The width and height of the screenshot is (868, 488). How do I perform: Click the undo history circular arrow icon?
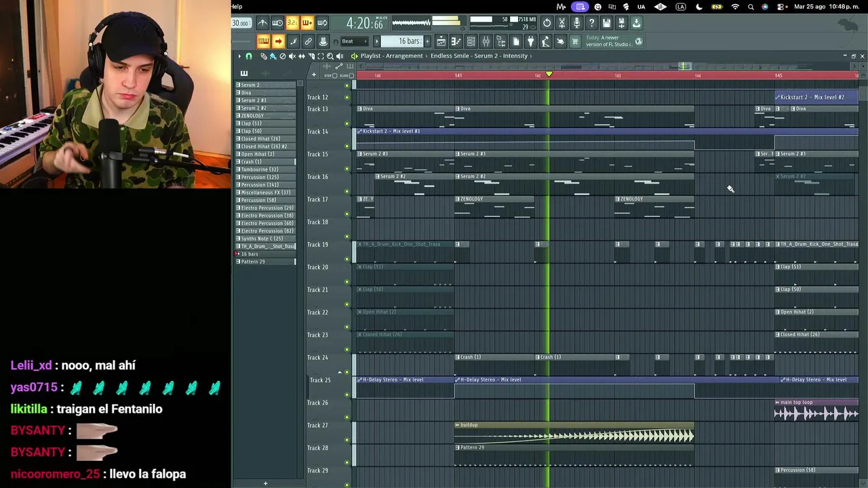tap(547, 23)
